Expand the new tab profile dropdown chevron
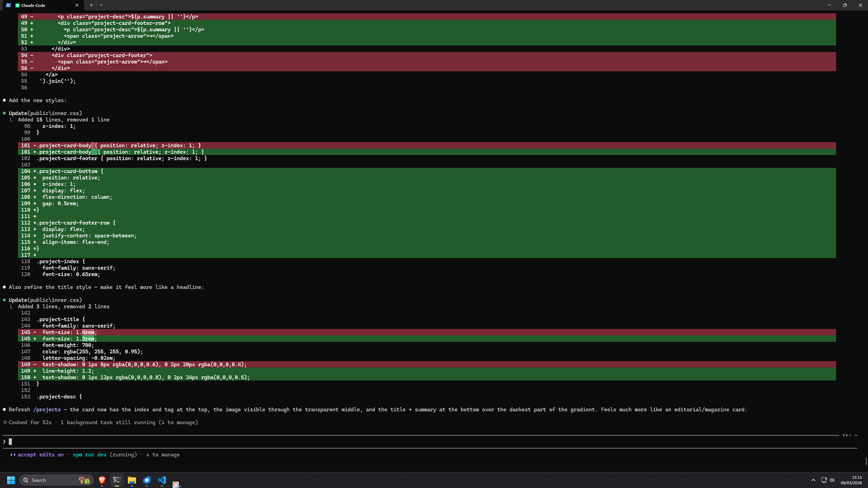Screen dimensions: 868x488 point(101,5)
